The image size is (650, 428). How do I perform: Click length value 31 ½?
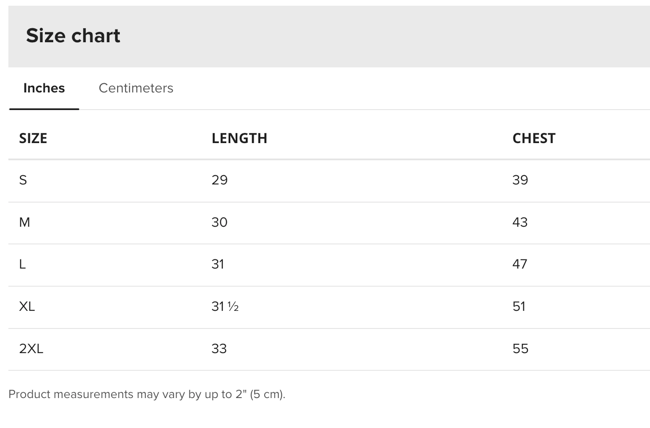225,306
